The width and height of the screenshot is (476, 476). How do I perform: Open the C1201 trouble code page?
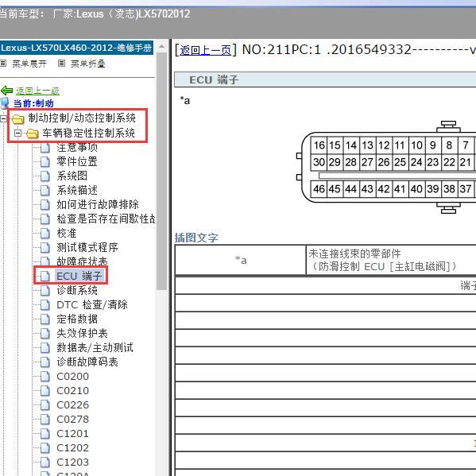coord(73,433)
